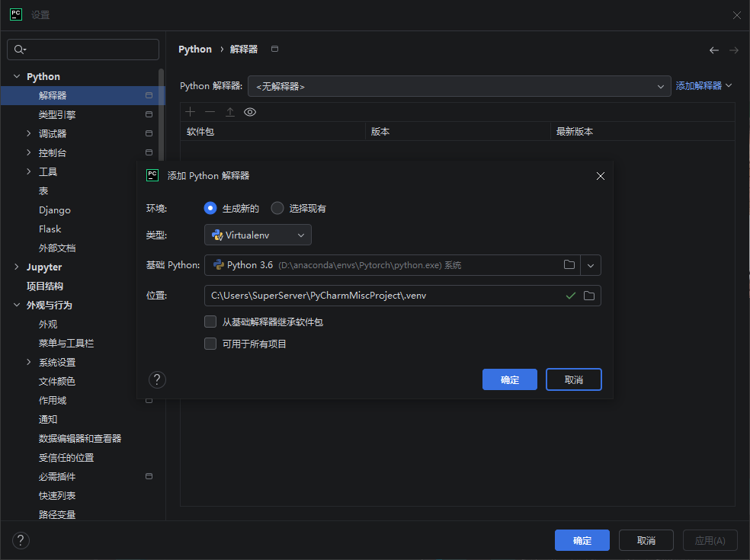Enable 从基础解释器继承软件包 checkbox
Image resolution: width=750 pixels, height=560 pixels.
pyautogui.click(x=210, y=322)
